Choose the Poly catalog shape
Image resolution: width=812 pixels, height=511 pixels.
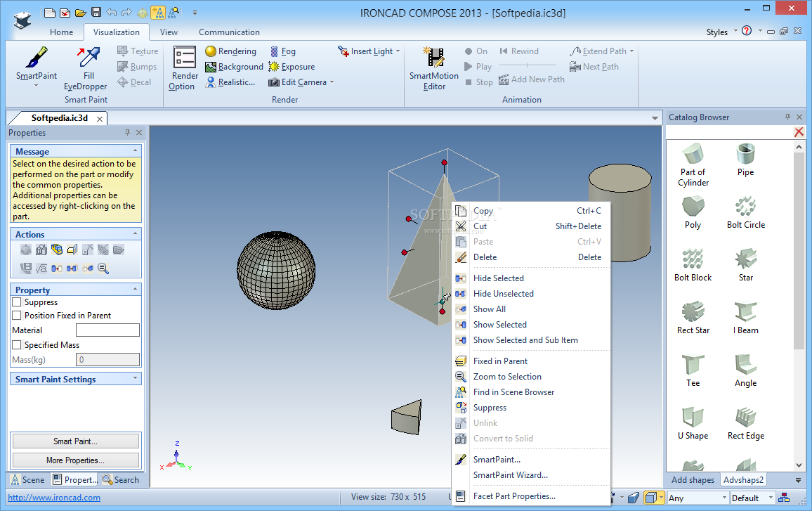pos(693,212)
